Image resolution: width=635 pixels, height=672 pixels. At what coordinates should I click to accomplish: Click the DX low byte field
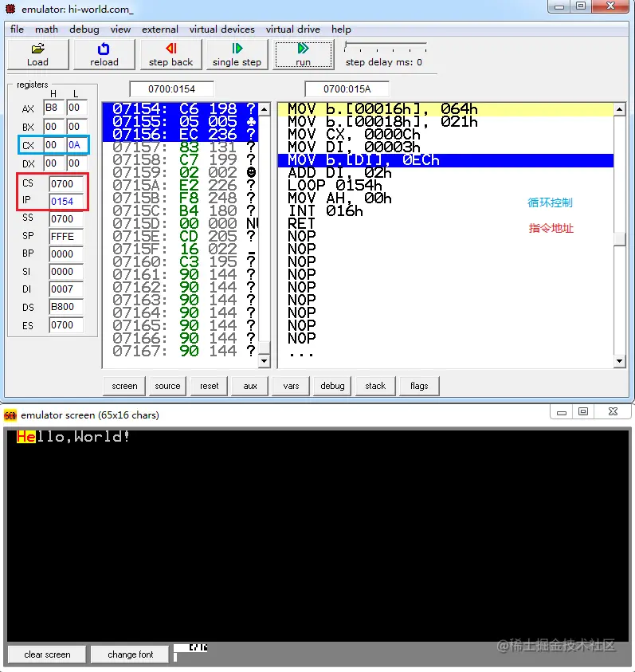click(x=76, y=163)
